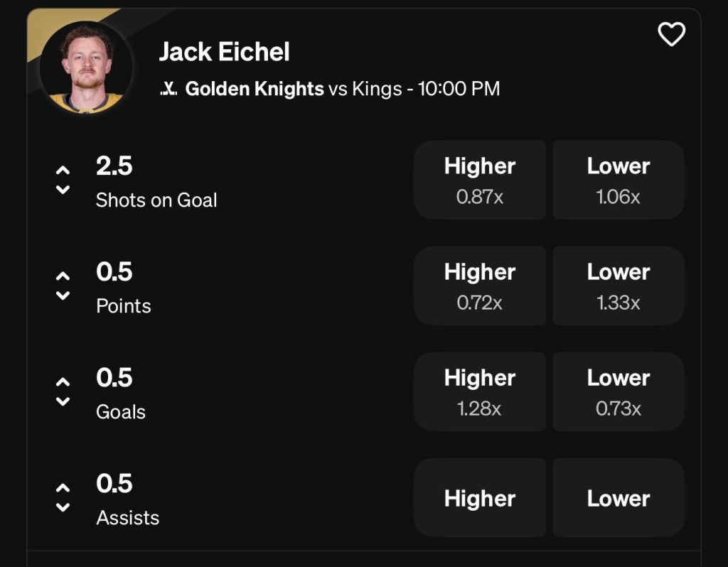Open Jack Eichel's player photo
Image resolution: width=728 pixels, height=567 pixels.
pyautogui.click(x=86, y=66)
